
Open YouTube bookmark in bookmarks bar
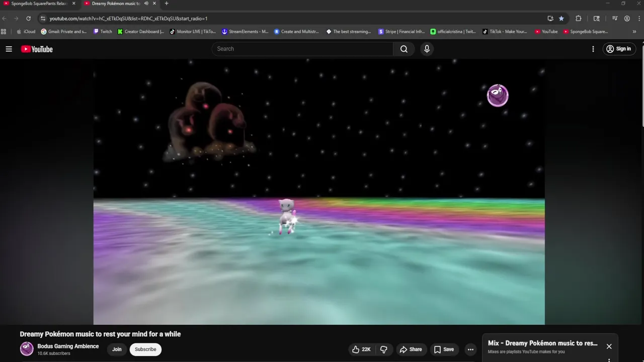[x=546, y=32]
